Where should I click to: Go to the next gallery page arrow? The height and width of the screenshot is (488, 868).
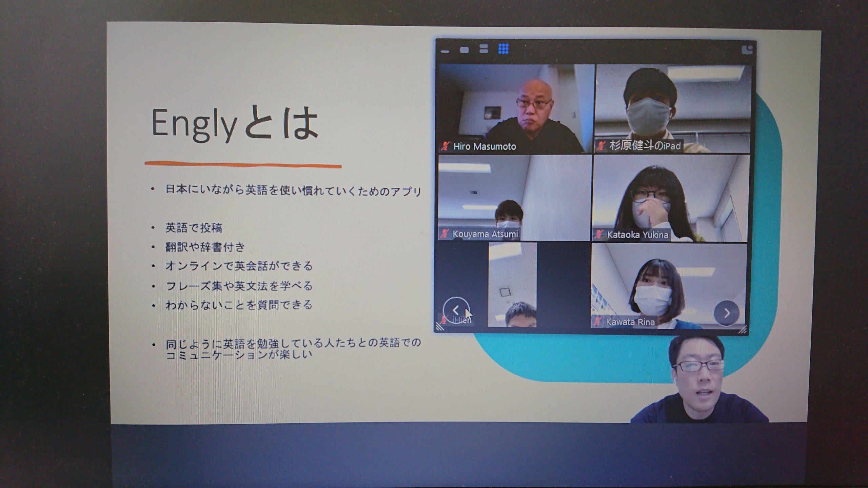pos(726,313)
